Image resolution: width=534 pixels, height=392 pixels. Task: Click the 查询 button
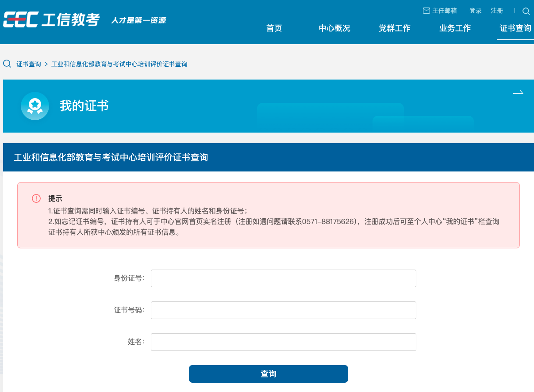click(x=269, y=374)
